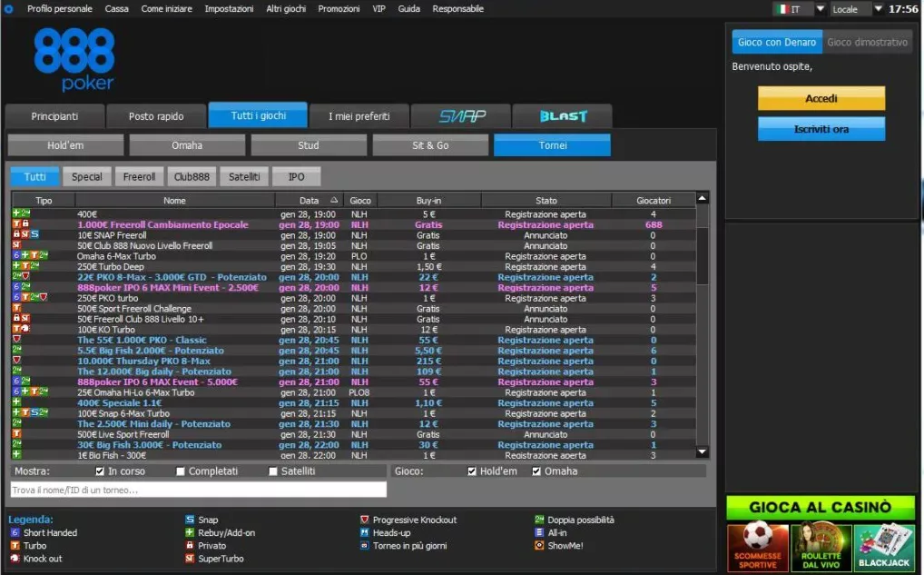Sort by the Stato column header

pyautogui.click(x=546, y=201)
